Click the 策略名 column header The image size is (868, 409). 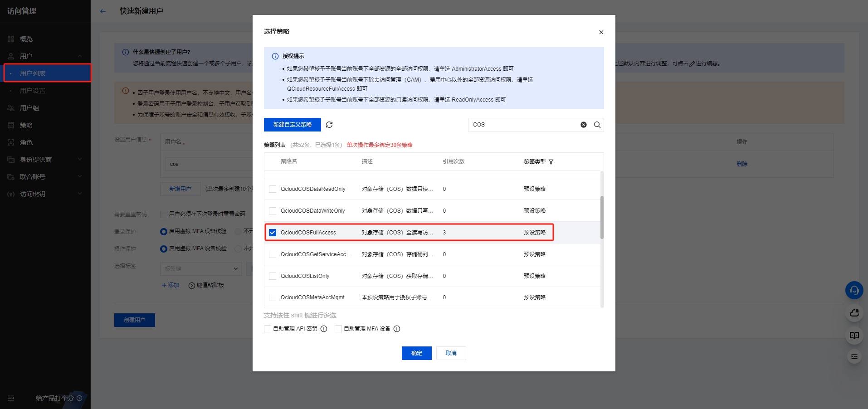(289, 161)
